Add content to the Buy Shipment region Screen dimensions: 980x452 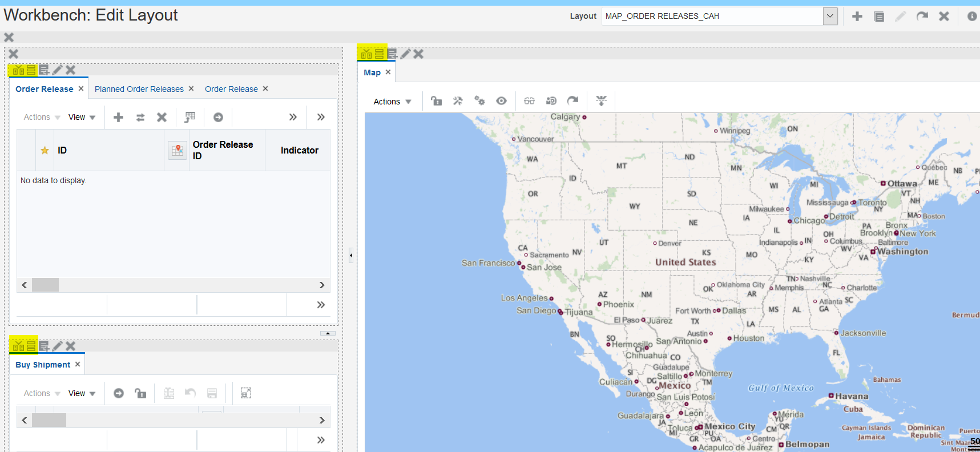point(44,346)
